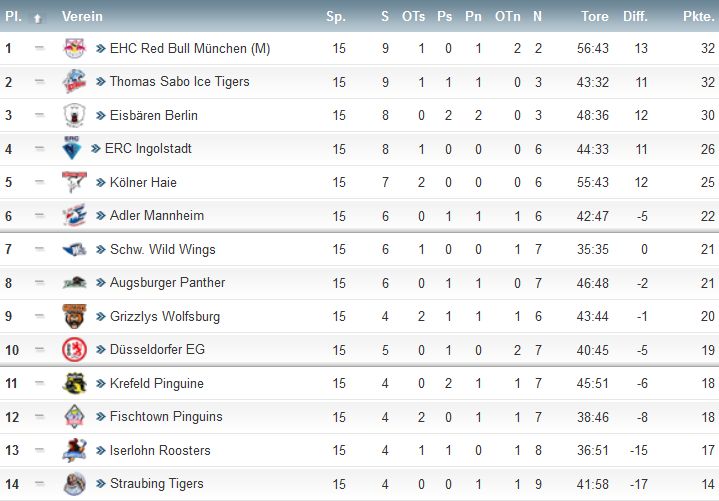Click the ERC Ingolstadt logo
This screenshot has height=501, width=719.
72,148
